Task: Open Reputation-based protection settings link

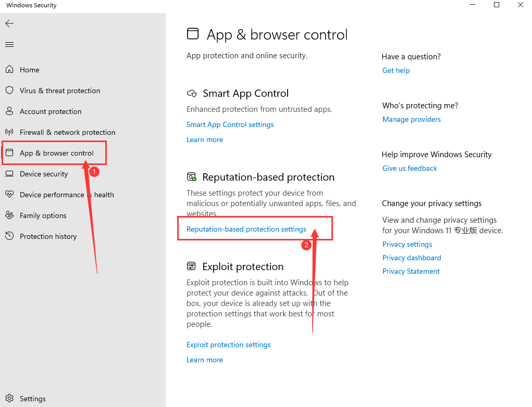Action: [x=246, y=229]
